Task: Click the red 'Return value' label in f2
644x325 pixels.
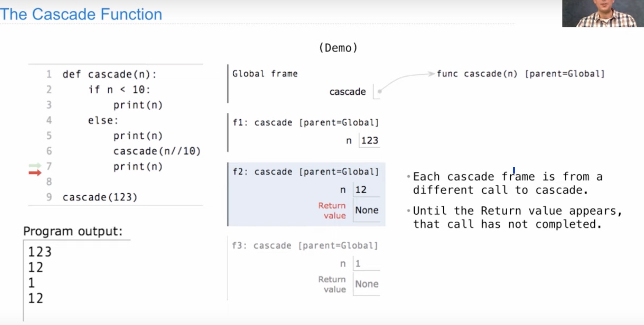Action: point(332,210)
